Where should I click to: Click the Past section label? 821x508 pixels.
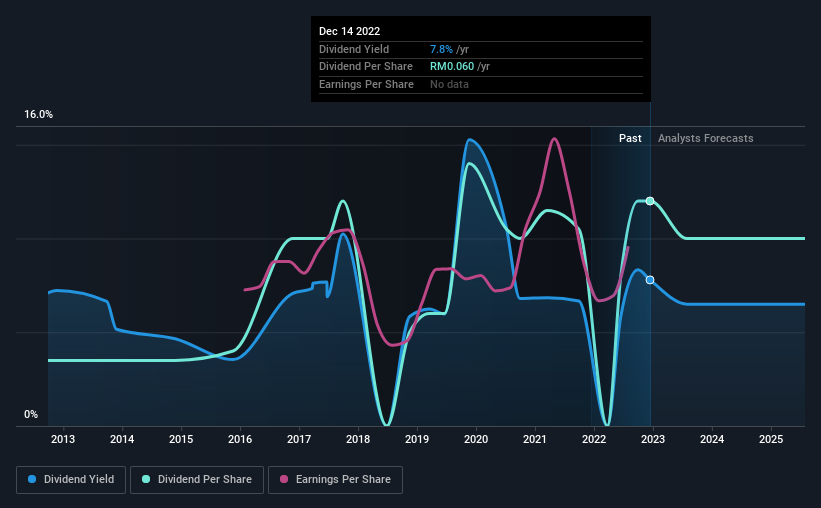(630, 138)
